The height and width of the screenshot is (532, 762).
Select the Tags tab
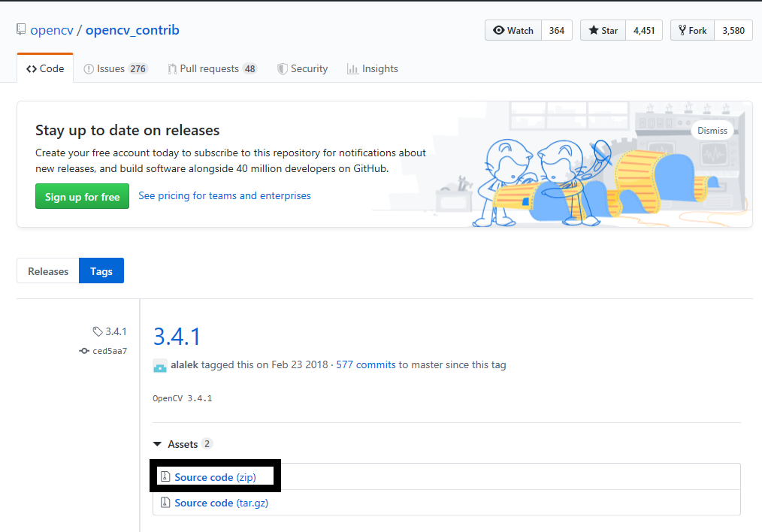[101, 271]
